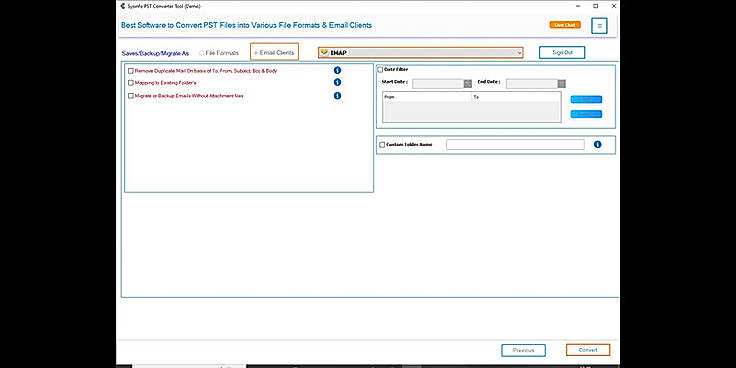Maximize the Sysinfo PST Converter window

596,6
